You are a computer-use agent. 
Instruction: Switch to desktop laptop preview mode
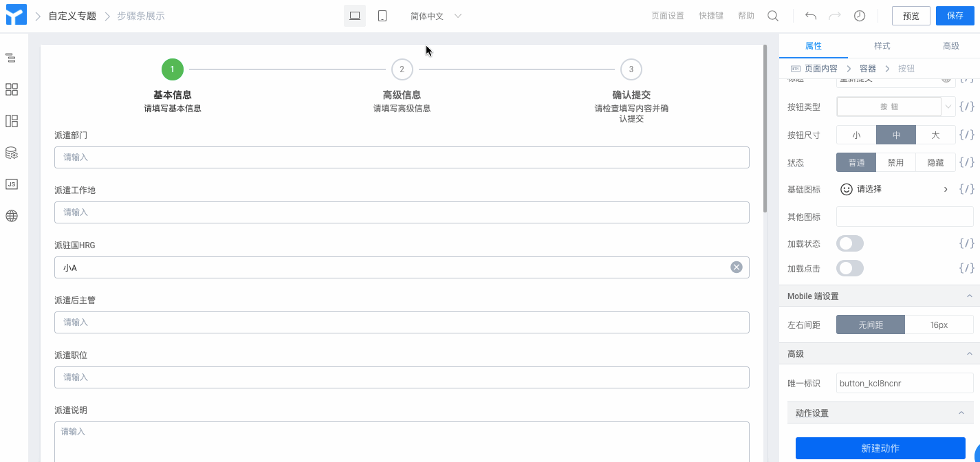pyautogui.click(x=355, y=16)
